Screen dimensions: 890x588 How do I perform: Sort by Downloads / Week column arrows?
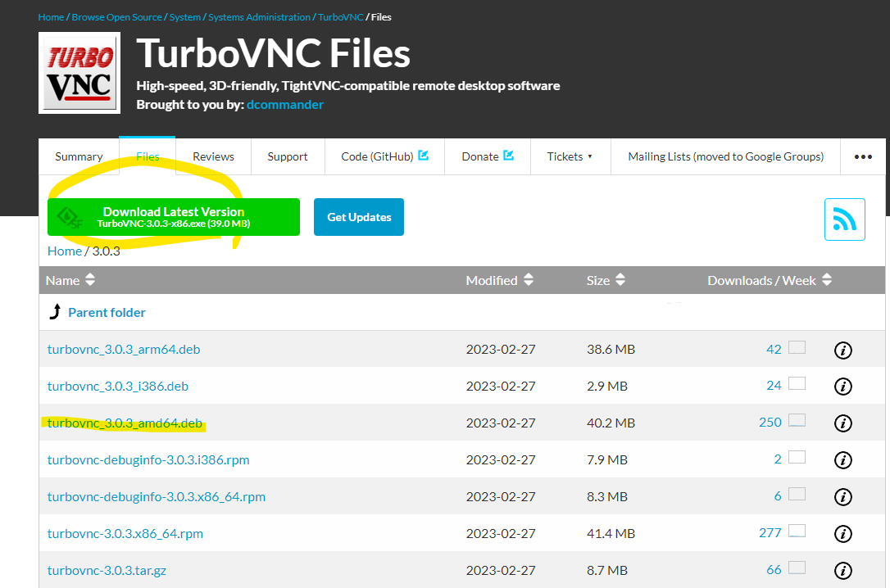827,279
